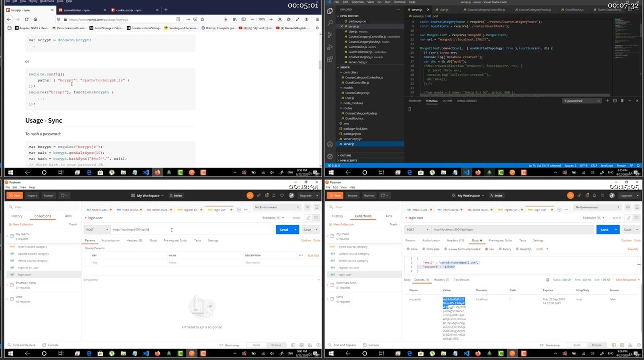Split the terminal in VS Code panel
This screenshot has width=644, height=360.
(615, 101)
